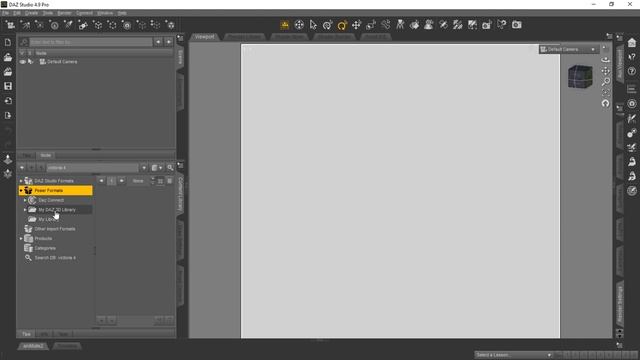Open the vertical Render Settings side tab
This screenshot has width=640, height=360.
(620, 304)
